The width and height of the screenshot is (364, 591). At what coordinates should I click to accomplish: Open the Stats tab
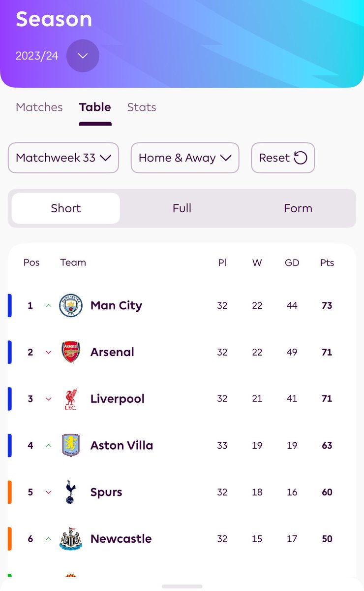click(142, 107)
